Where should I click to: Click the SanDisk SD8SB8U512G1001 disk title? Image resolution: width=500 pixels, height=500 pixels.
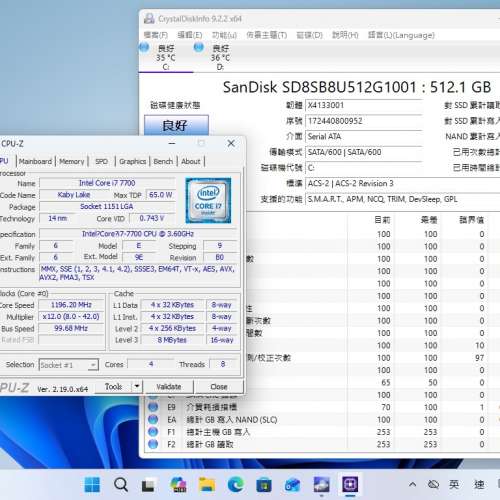pos(357,87)
